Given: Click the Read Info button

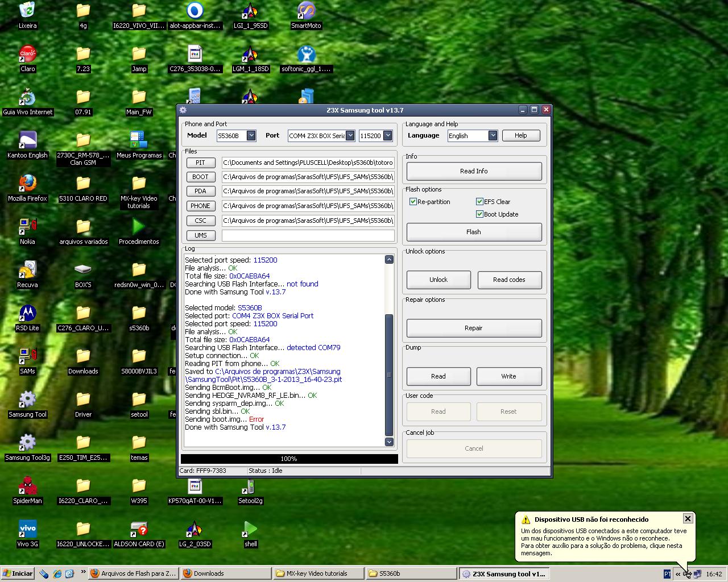Looking at the screenshot, I should (474, 171).
